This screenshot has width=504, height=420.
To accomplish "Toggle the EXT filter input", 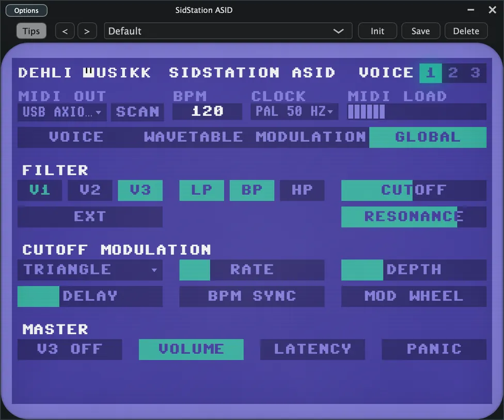I will tap(90, 217).
